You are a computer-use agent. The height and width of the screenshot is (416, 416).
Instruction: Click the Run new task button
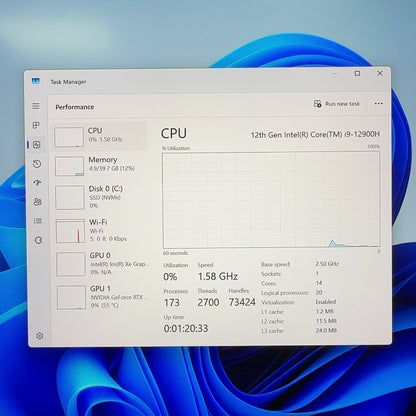337,104
